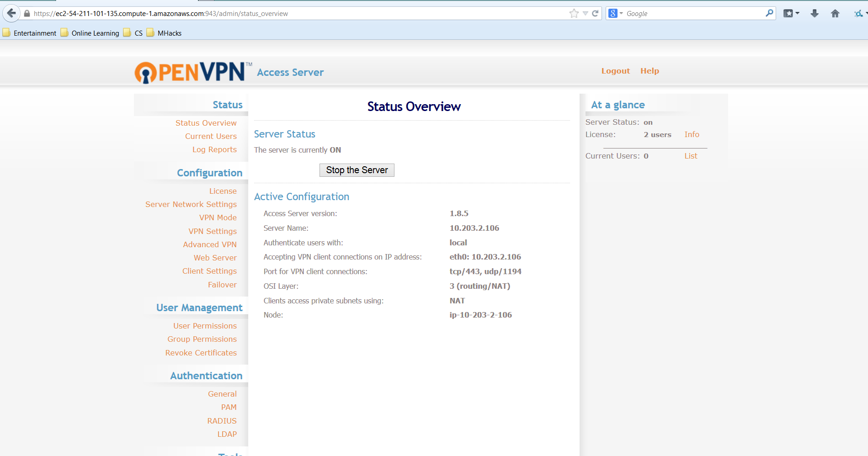Open the Google search engine dropdown
This screenshot has width=868, height=456.
pos(616,14)
